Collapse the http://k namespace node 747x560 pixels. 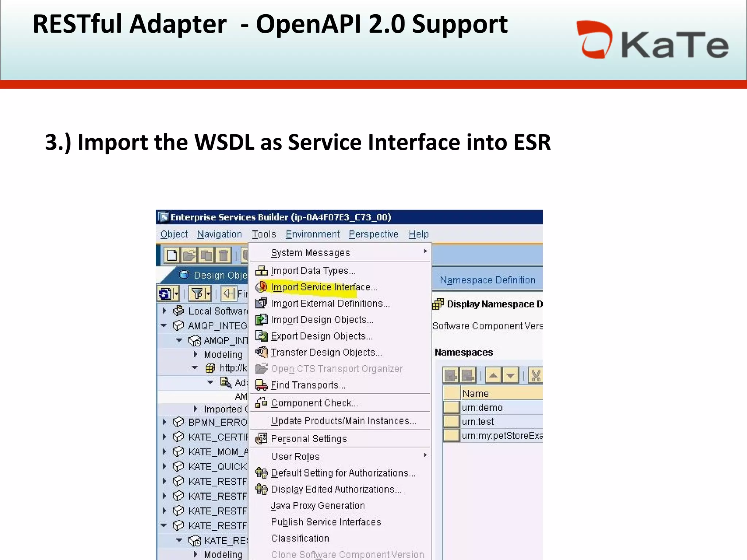195,368
